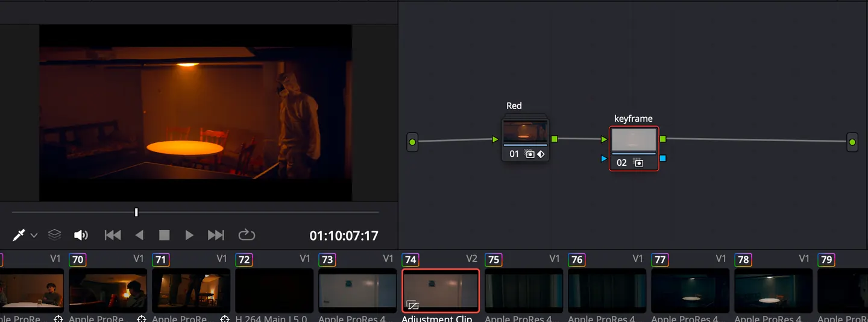Viewport: 868px width, 322px height.
Task: Mute the viewer audio speaker
Action: 81,235
